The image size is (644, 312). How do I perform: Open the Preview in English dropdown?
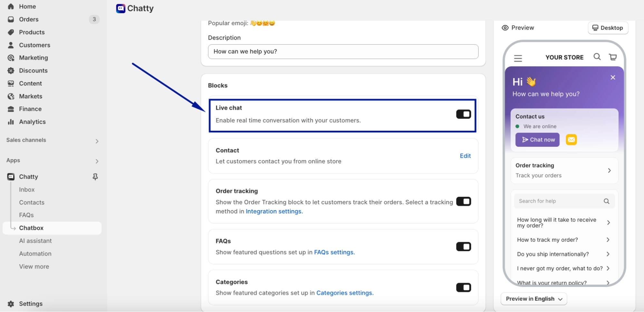pyautogui.click(x=533, y=299)
